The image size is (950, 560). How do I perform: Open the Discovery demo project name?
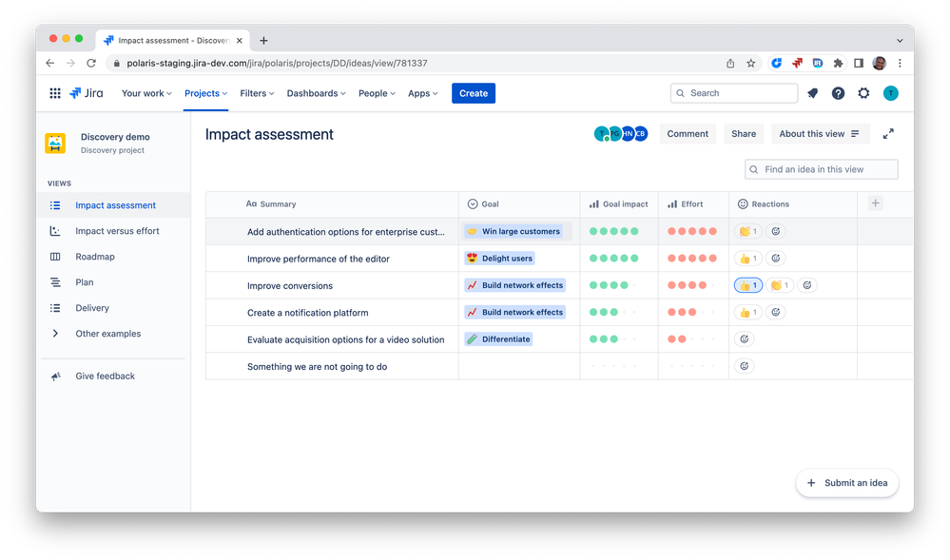tap(115, 137)
